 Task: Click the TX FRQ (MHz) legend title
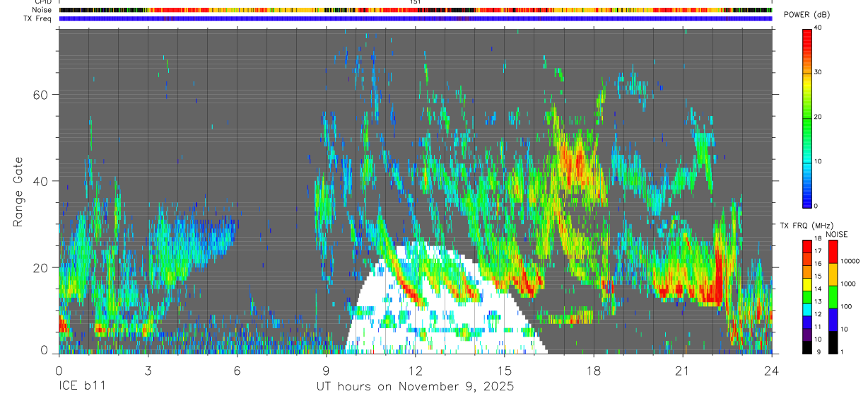(805, 226)
